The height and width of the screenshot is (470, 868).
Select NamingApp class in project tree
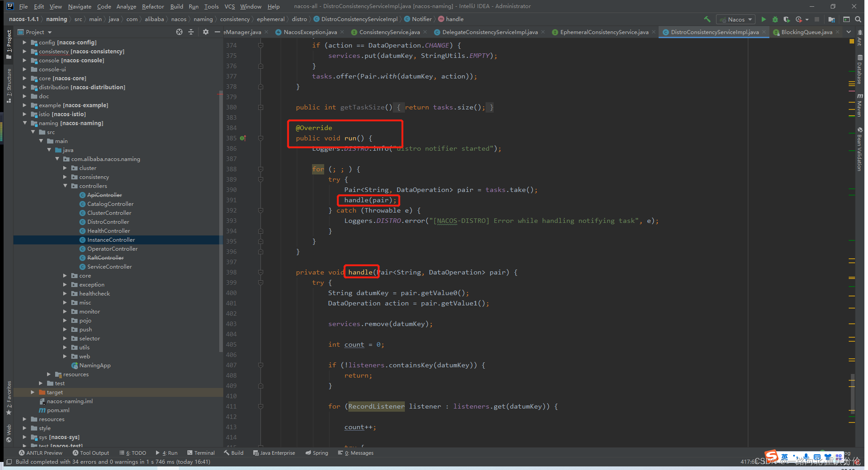95,366
